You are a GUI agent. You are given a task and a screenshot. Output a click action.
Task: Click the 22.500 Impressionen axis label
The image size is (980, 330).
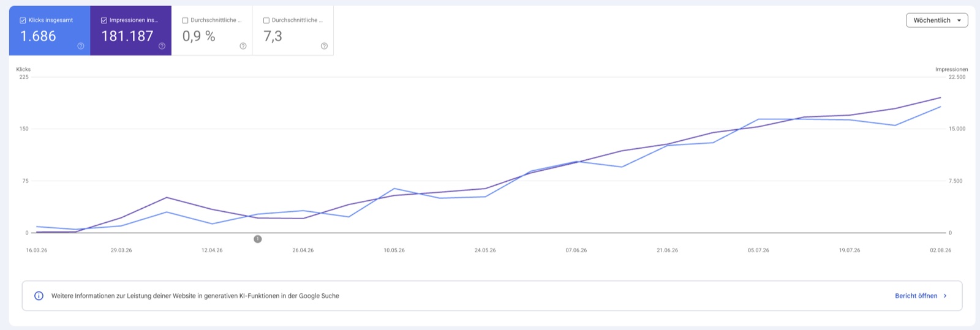point(957,77)
